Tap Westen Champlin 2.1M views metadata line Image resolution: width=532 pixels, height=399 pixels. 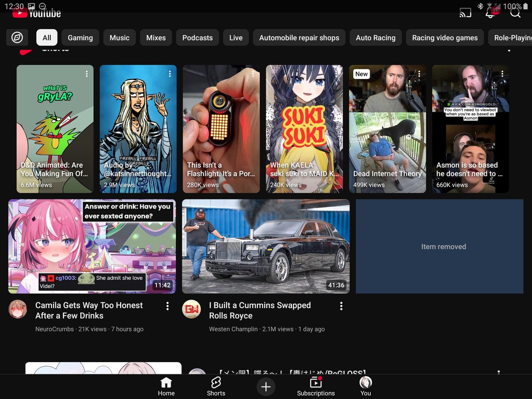coord(267,329)
